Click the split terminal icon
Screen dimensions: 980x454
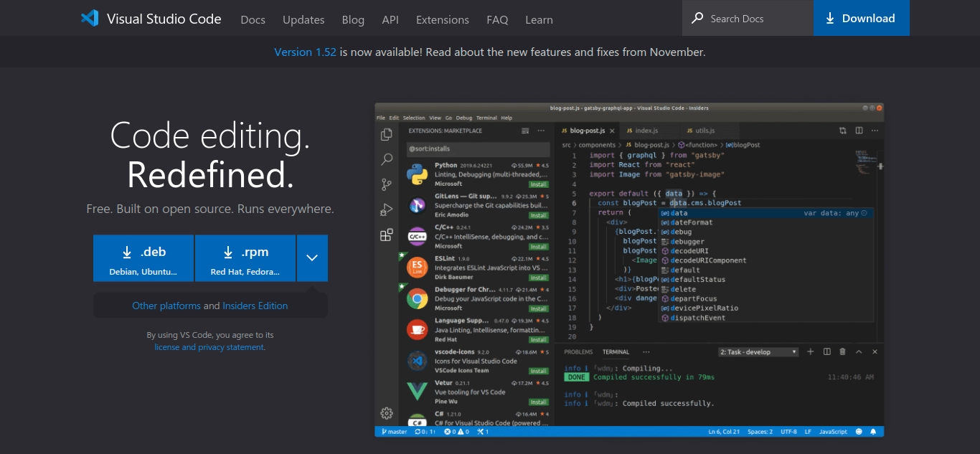tap(827, 351)
